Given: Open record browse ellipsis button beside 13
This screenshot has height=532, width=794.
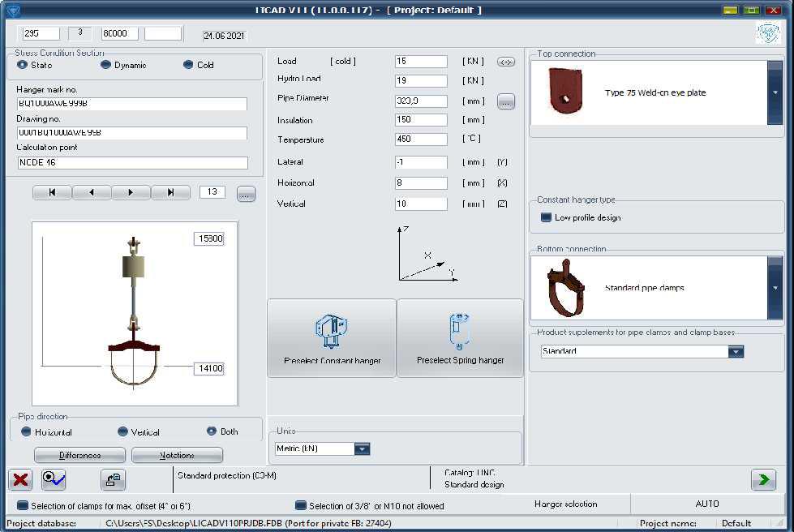Looking at the screenshot, I should coord(246,194).
